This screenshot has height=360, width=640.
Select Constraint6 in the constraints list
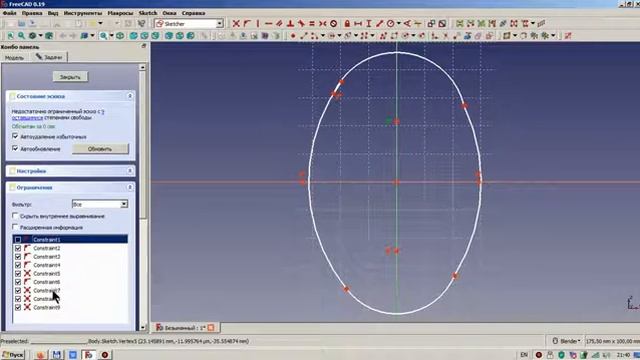click(x=47, y=282)
